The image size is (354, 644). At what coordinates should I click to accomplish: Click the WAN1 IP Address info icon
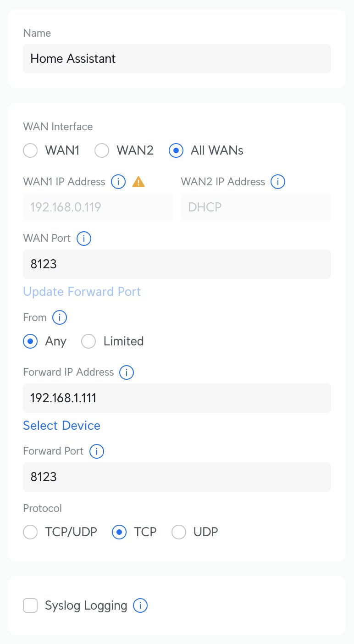(x=118, y=182)
